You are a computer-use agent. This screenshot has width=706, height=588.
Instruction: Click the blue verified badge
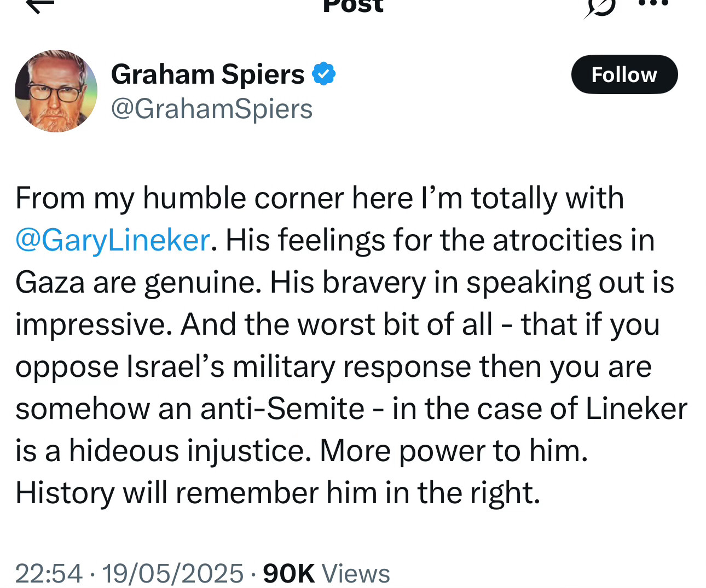coord(324,74)
